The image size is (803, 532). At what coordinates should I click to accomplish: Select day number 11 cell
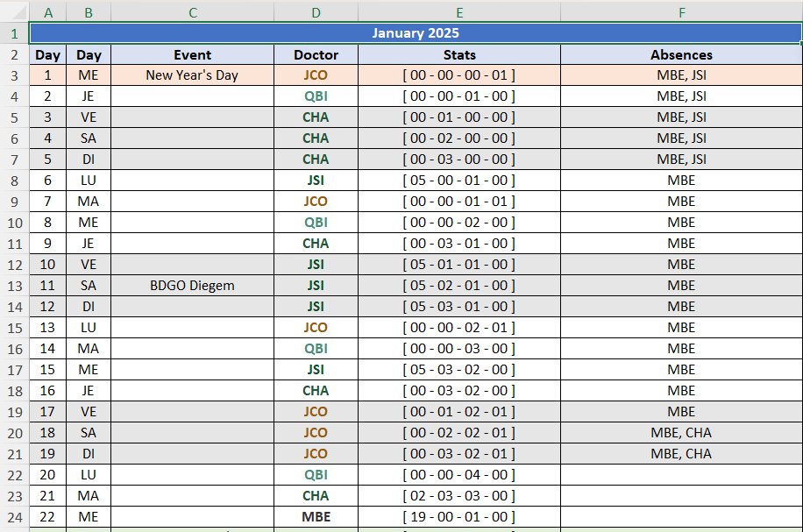(x=47, y=286)
